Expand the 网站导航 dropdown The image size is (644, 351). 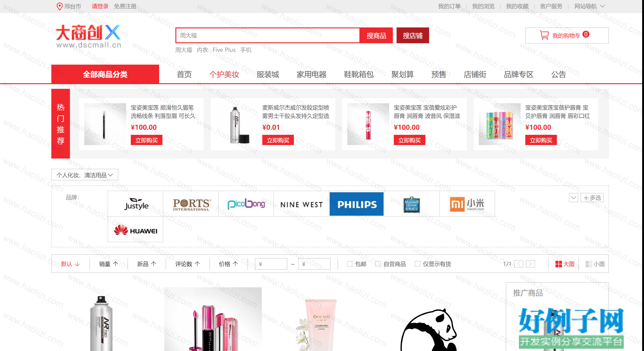(589, 6)
